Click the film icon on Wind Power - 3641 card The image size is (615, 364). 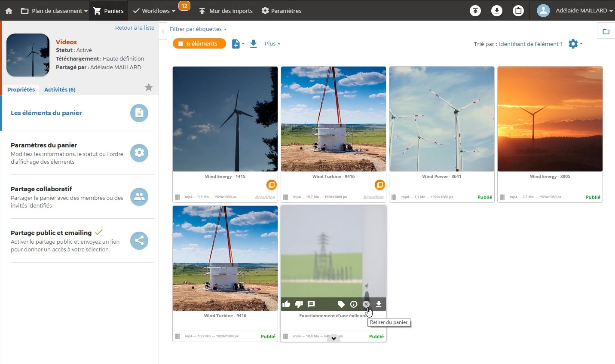click(394, 197)
